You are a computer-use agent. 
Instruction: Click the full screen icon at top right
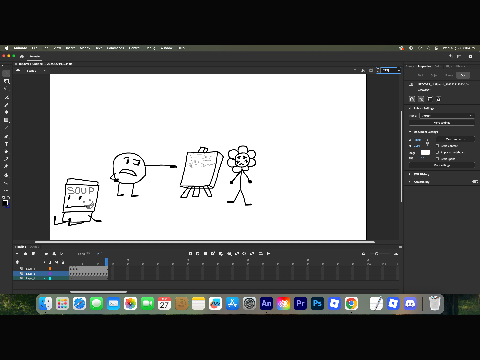click(470, 56)
